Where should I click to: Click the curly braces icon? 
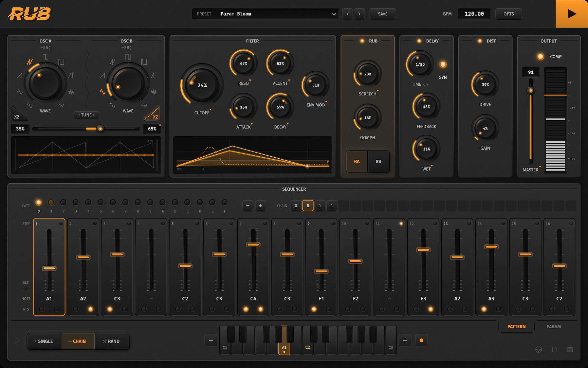pyautogui.click(x=554, y=349)
